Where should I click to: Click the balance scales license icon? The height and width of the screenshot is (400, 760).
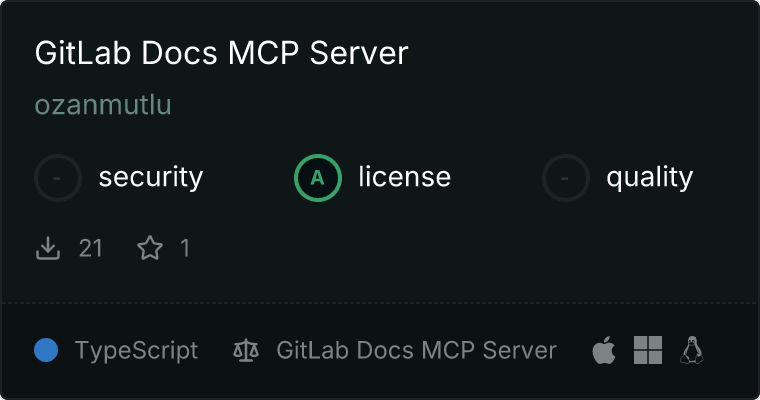coord(246,351)
